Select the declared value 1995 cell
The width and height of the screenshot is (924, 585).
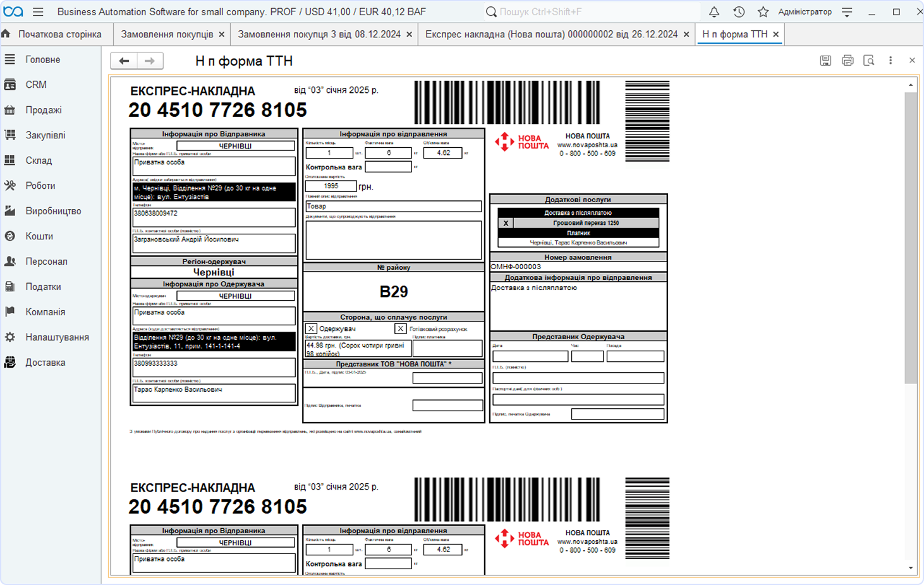(x=331, y=186)
